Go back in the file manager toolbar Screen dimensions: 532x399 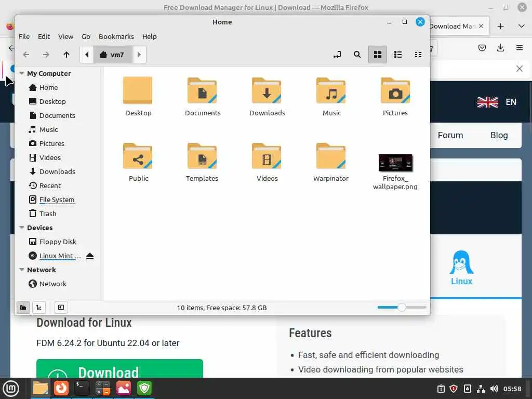(x=26, y=55)
